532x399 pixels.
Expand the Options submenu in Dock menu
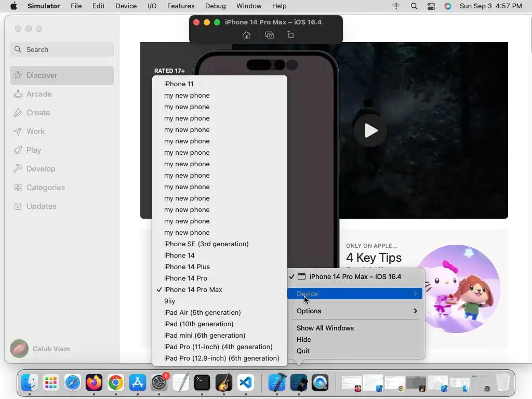[x=355, y=311]
